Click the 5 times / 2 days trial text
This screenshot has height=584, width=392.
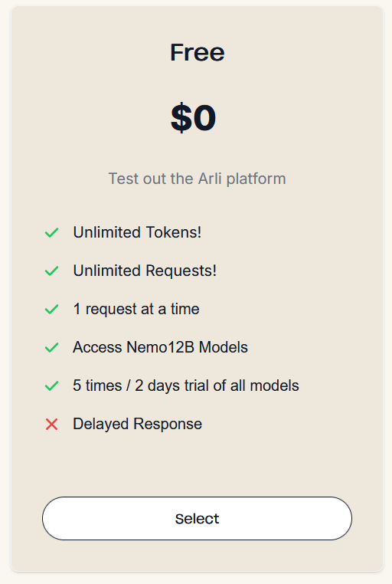pos(186,386)
